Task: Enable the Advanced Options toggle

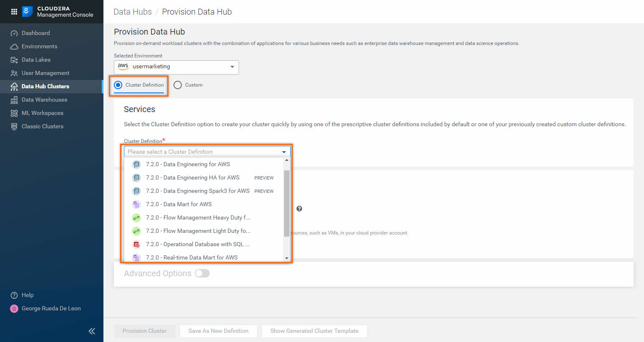Action: (x=202, y=273)
